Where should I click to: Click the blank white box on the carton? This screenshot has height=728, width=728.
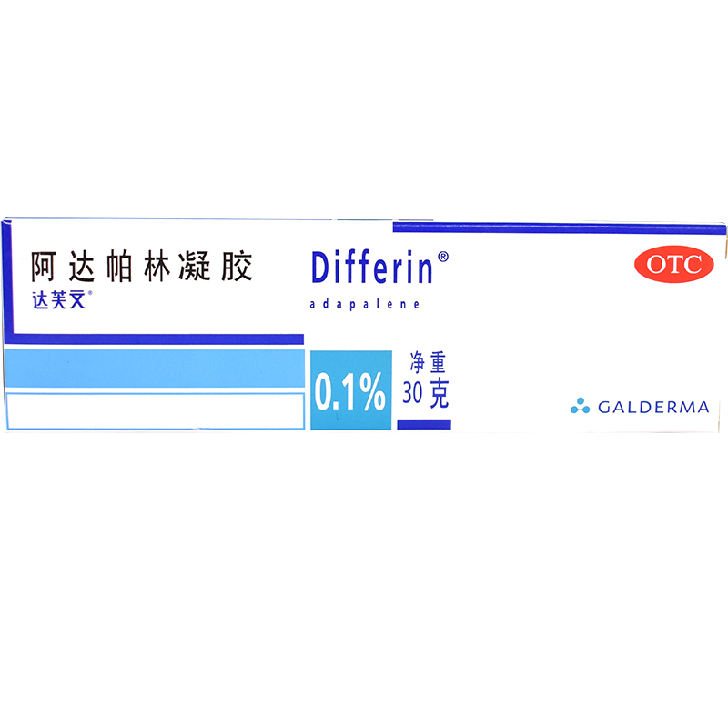(155, 410)
